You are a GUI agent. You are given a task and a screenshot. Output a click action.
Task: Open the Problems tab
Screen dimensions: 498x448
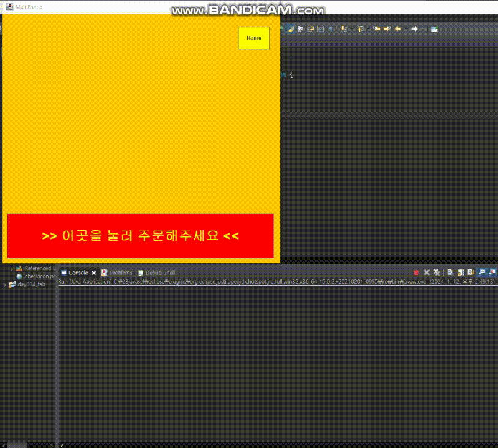117,273
